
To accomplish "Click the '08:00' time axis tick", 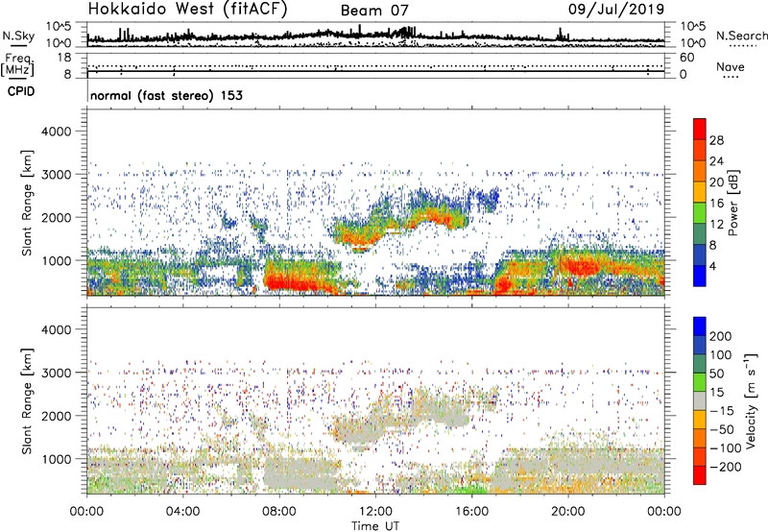I will pos(279,512).
